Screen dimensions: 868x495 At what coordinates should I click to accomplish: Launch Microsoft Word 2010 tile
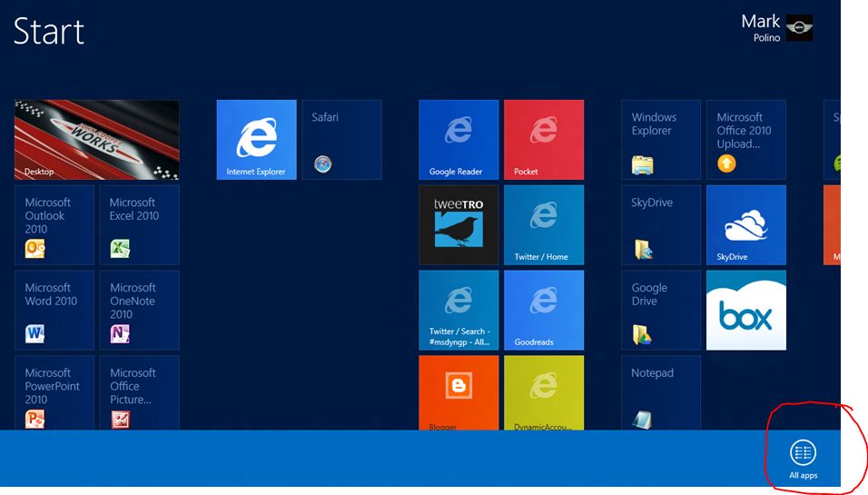click(x=54, y=310)
